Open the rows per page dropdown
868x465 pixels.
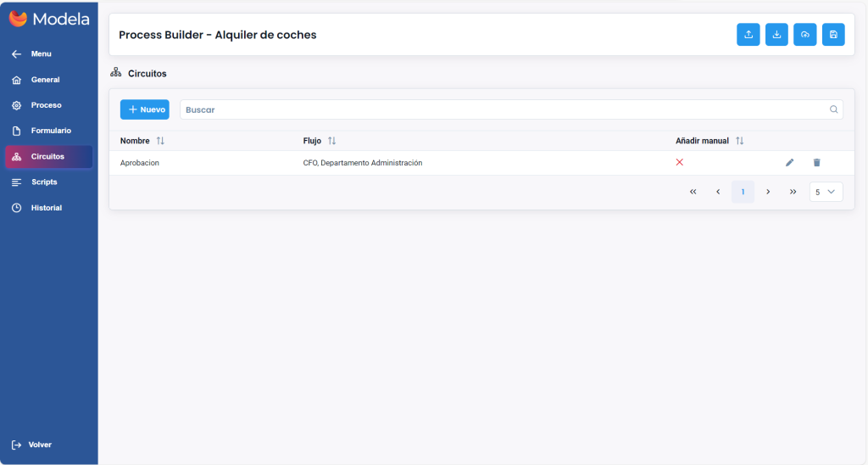coord(826,192)
